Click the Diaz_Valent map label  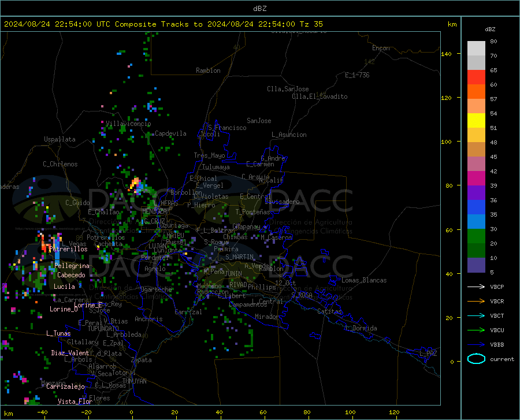70,353
